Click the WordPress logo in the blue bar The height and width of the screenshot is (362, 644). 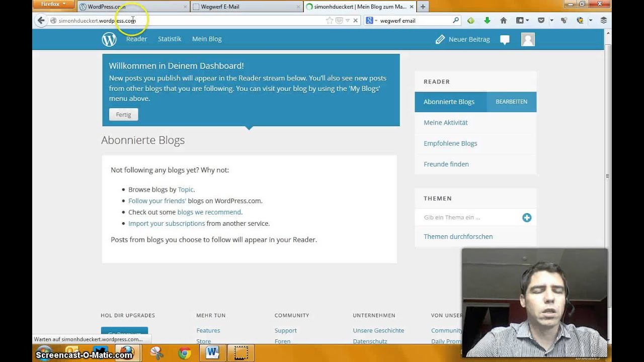point(109,39)
